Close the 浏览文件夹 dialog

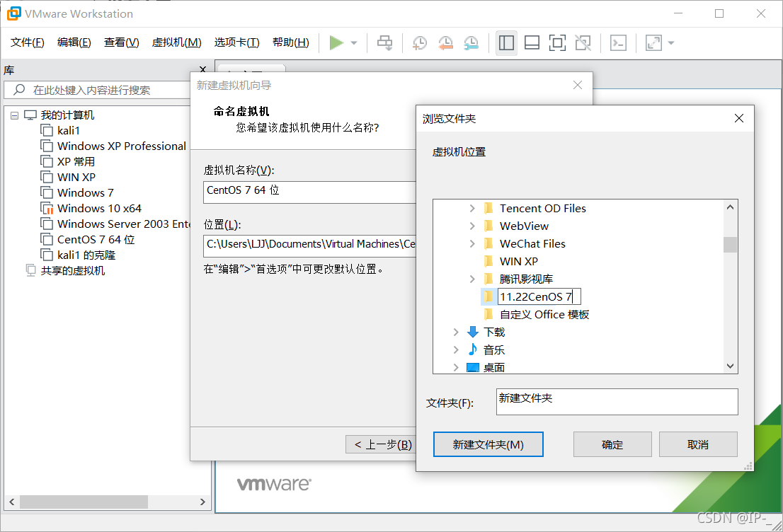(739, 118)
